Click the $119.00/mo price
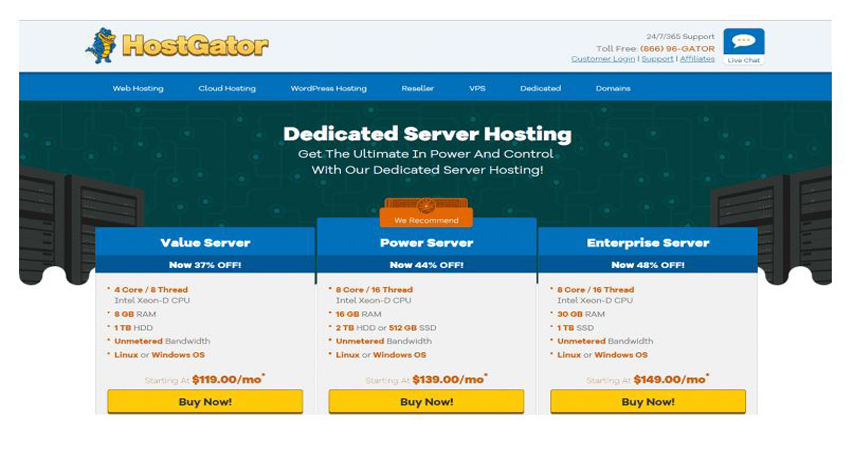850x450 pixels. click(227, 380)
